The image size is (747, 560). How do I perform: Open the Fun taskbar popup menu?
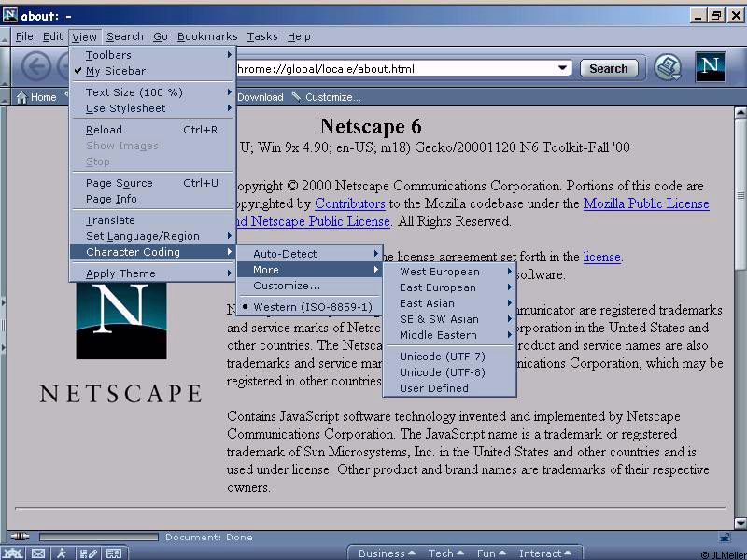pyautogui.click(x=491, y=553)
